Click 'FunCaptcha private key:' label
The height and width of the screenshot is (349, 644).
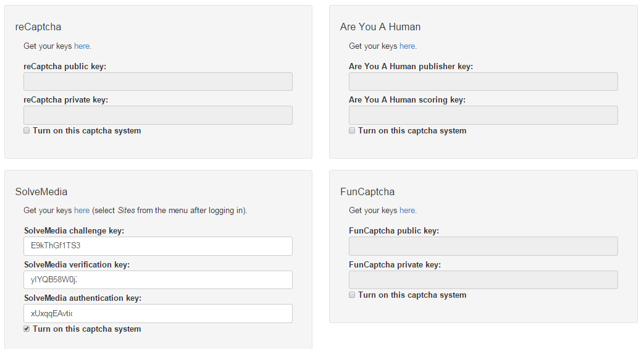click(x=395, y=265)
